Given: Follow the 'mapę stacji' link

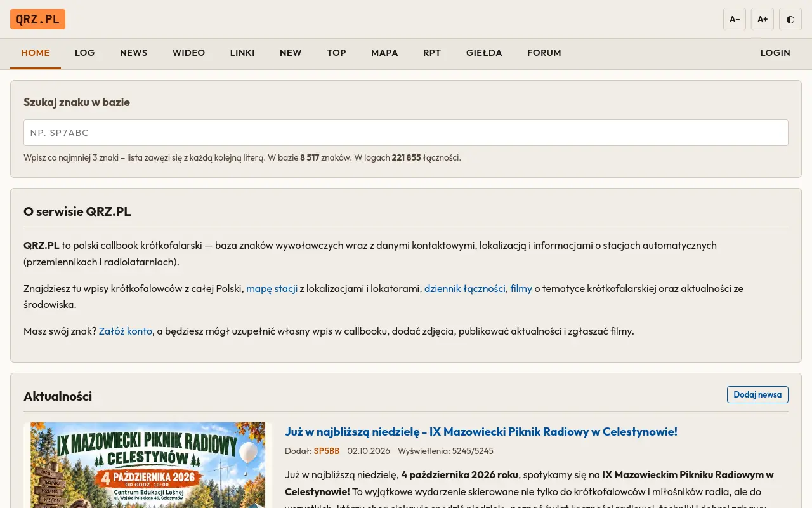Looking at the screenshot, I should (x=272, y=288).
